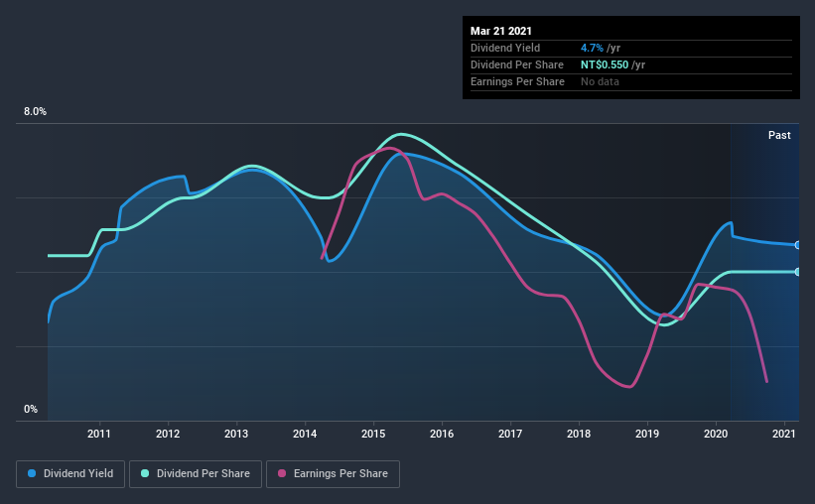Click the 8.0% y-axis label

(35, 112)
